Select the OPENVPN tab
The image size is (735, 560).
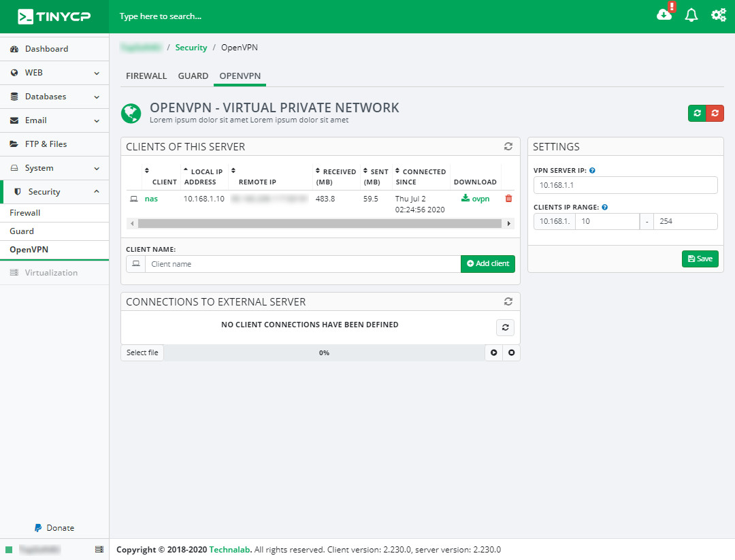point(240,76)
